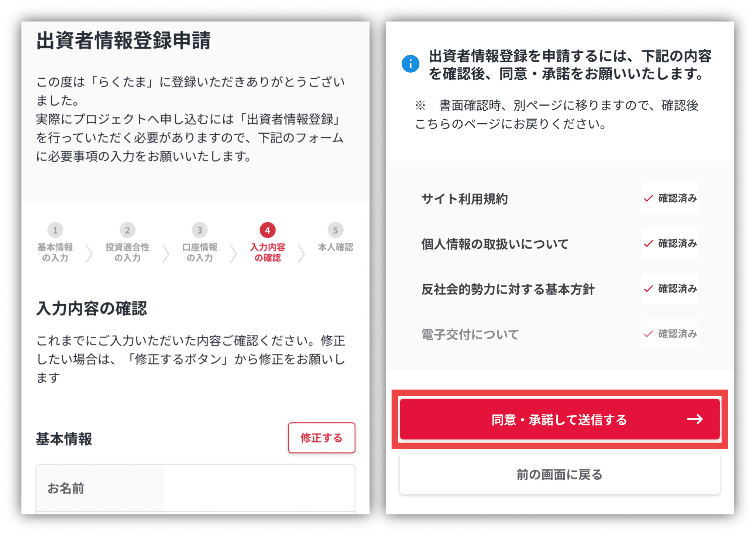The width and height of the screenshot is (756, 535).
Task: Click the お名前 field row
Action: [195, 488]
